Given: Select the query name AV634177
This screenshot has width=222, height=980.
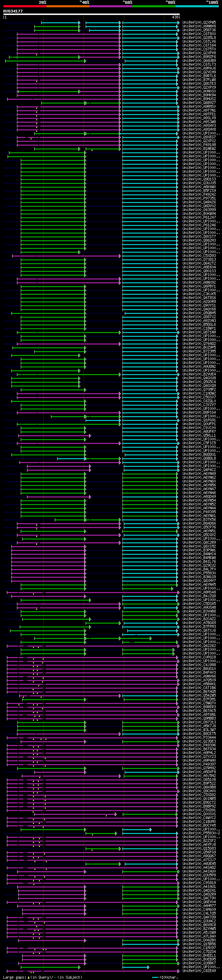Looking at the screenshot, I should pos(13,11).
